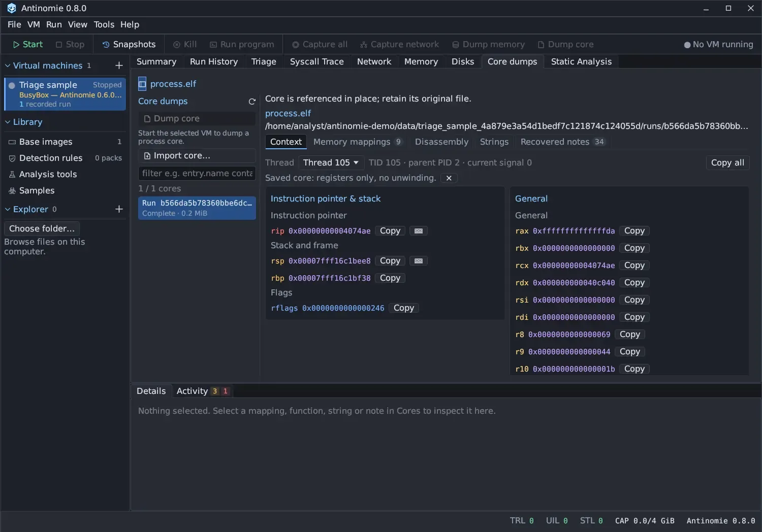Click the TRL 0 status bar entry

pyautogui.click(x=522, y=521)
